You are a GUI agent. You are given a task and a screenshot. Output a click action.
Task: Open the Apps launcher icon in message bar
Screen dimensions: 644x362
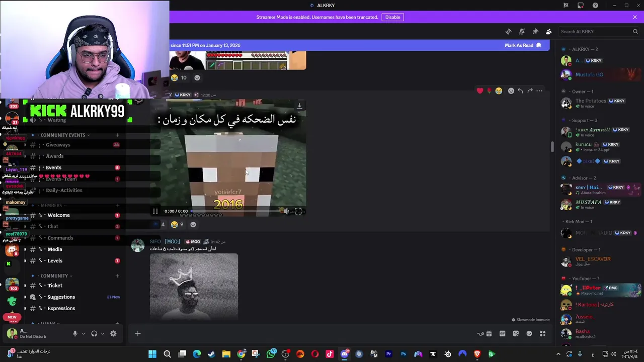(x=543, y=333)
